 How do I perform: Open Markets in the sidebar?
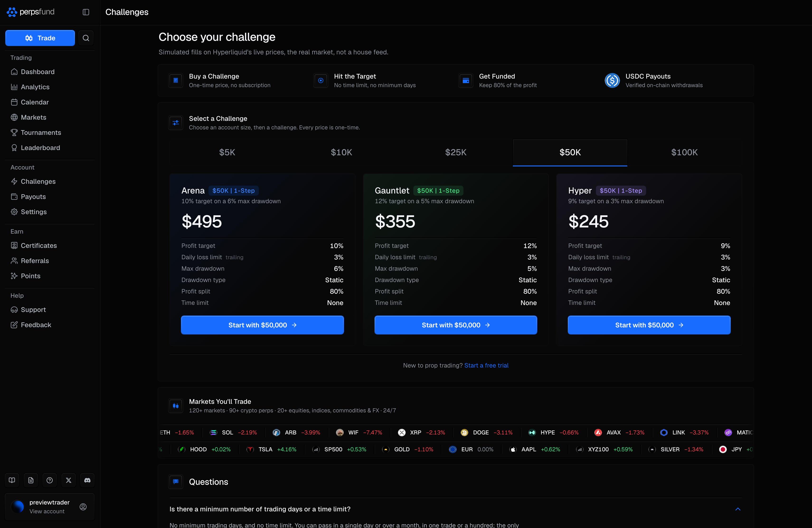49,117
